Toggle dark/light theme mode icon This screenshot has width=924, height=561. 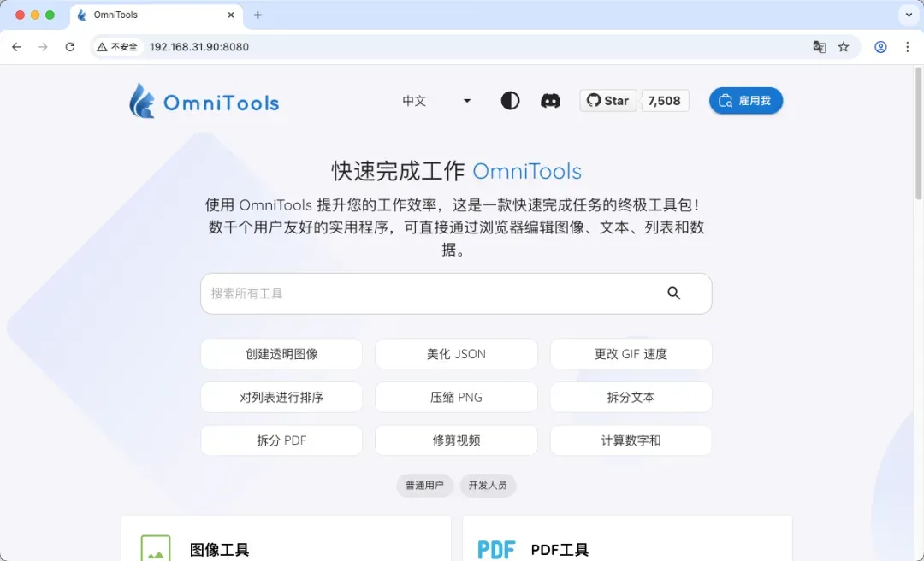click(x=510, y=101)
